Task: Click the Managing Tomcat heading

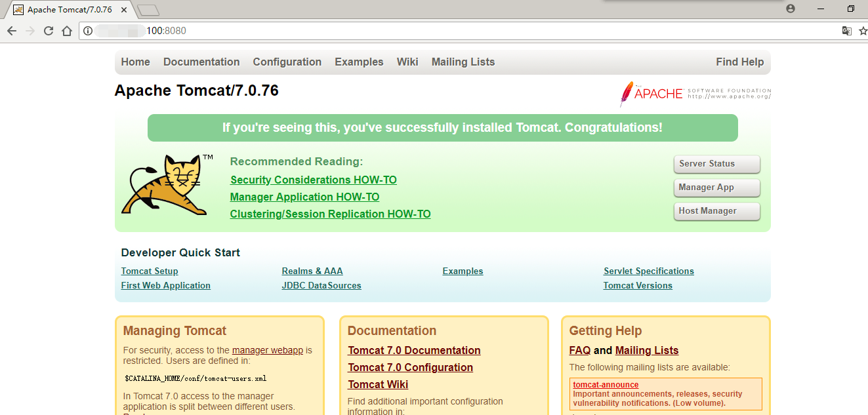Action: (x=175, y=331)
